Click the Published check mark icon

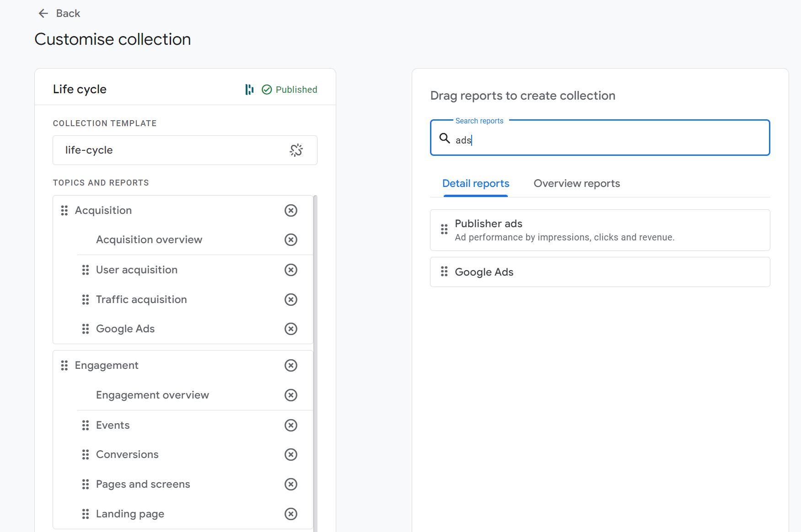pyautogui.click(x=267, y=90)
